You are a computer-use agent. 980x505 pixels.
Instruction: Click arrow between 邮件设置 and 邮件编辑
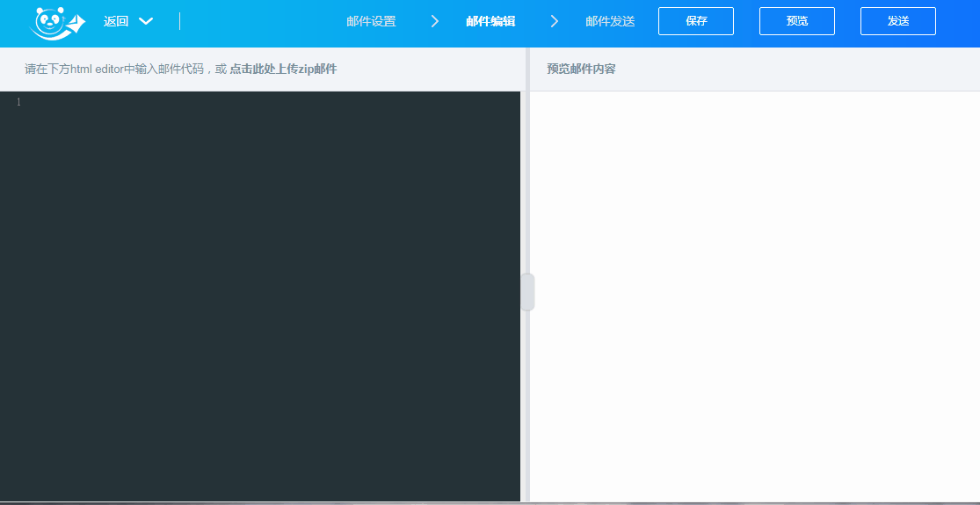435,21
